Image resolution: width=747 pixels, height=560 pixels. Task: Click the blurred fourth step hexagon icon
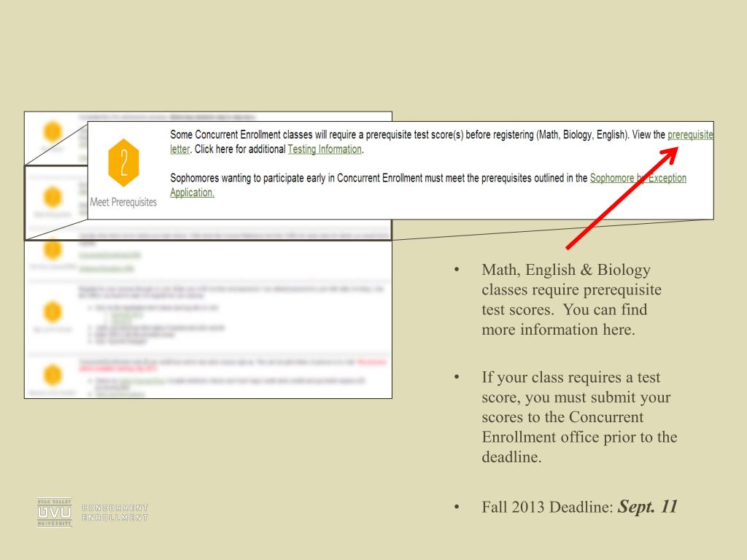point(52,311)
